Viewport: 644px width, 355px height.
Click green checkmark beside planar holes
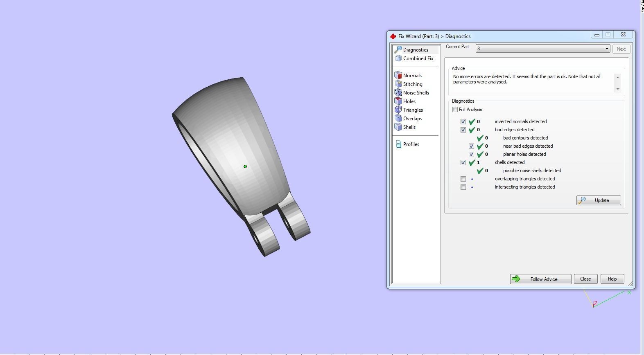[480, 154]
